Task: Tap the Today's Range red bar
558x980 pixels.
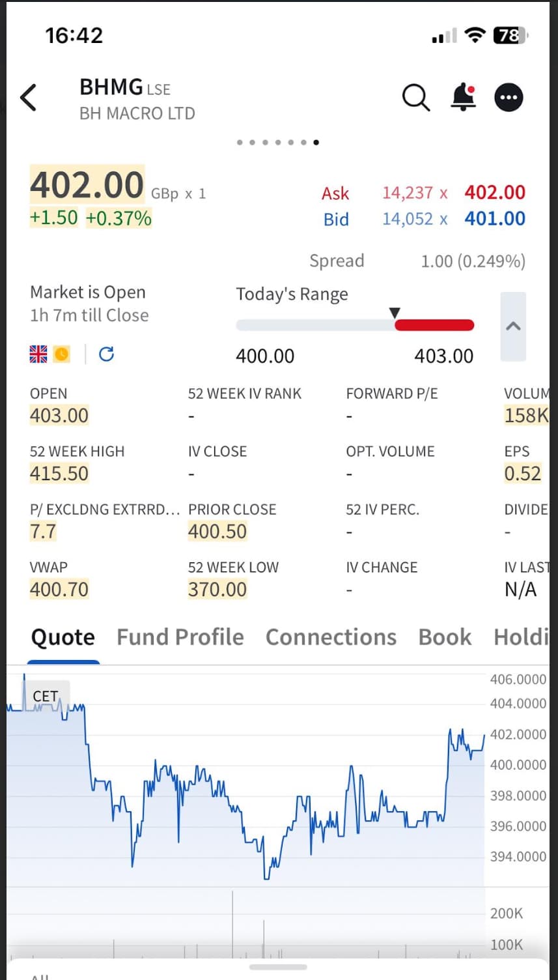Action: (x=434, y=325)
